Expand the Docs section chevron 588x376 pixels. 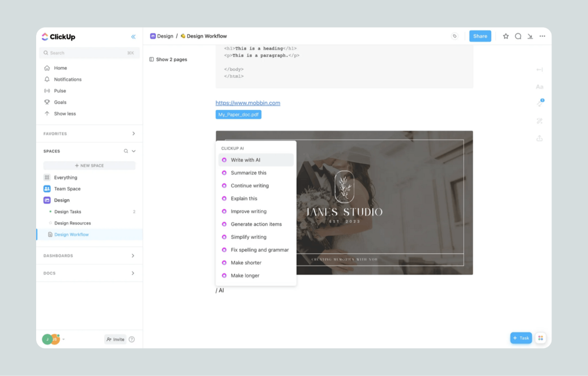[133, 273]
